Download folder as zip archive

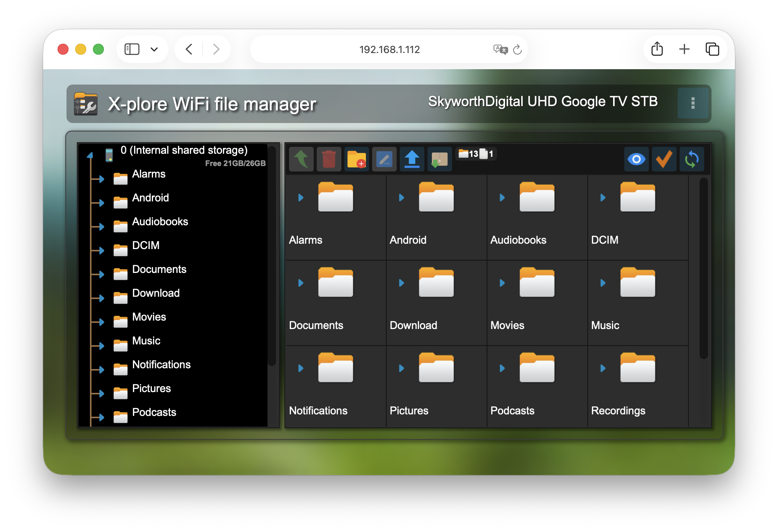pyautogui.click(x=439, y=159)
